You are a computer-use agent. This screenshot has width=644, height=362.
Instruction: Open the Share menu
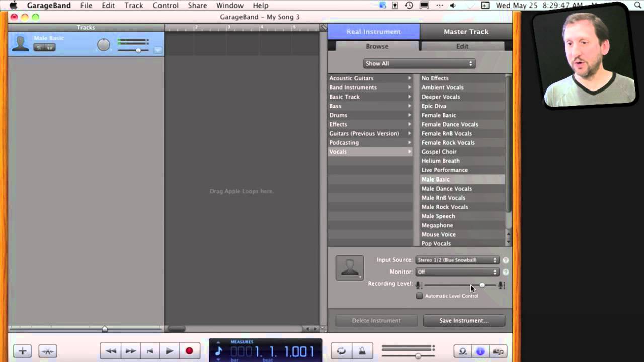click(197, 5)
